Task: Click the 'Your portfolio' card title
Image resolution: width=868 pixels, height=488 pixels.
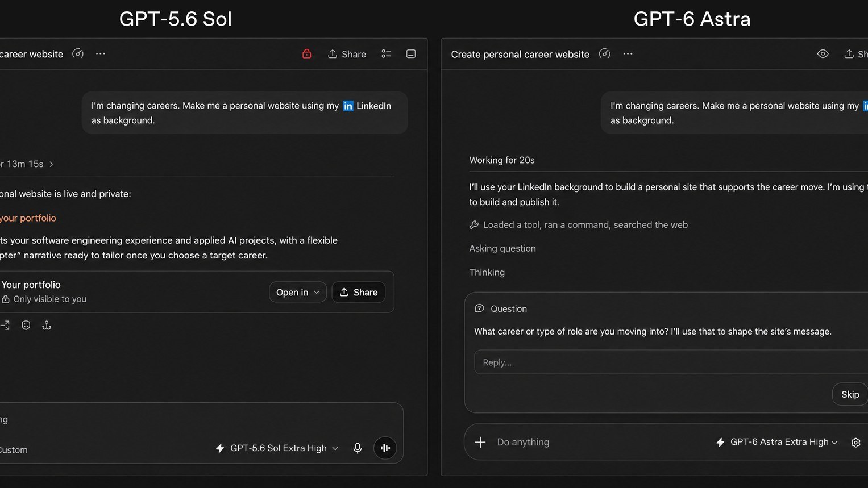Action: click(31, 285)
